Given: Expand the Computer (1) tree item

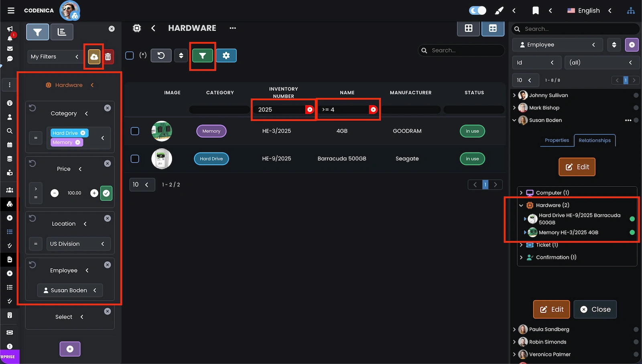Looking at the screenshot, I should (521, 193).
